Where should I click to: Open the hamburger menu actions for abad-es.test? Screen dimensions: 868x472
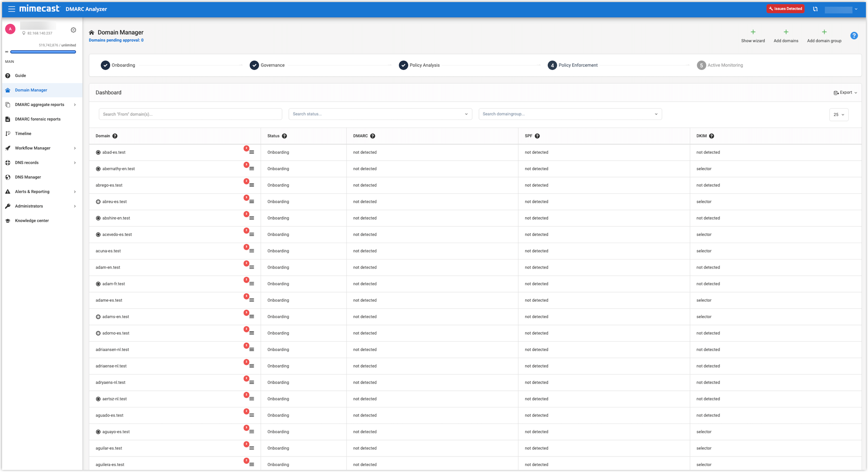[x=251, y=152]
